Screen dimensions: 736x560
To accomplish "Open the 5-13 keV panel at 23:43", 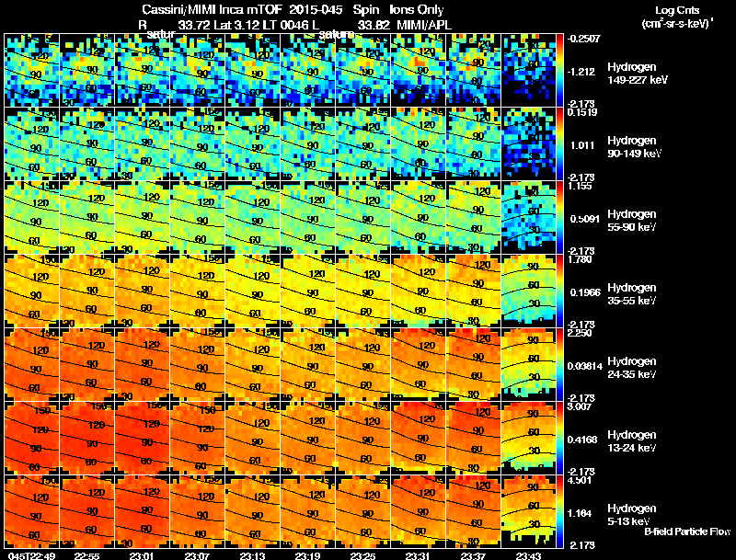I will pyautogui.click(x=528, y=512).
